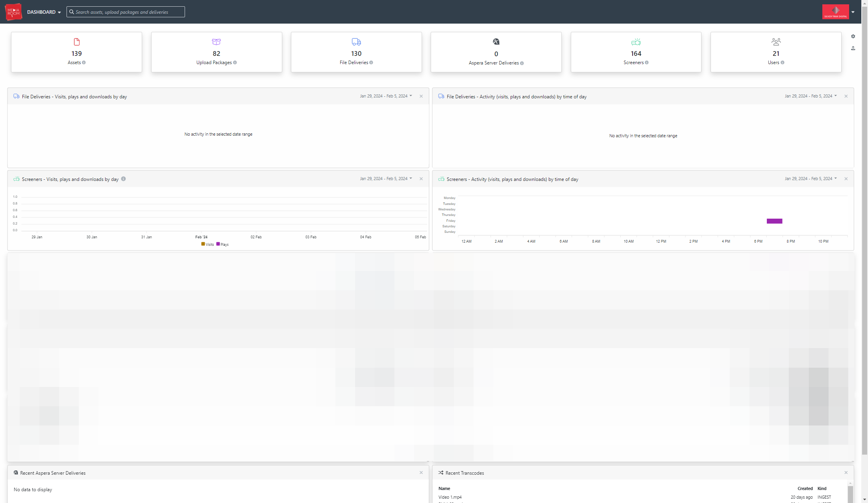
Task: Show info for Screeners count
Action: (x=647, y=63)
